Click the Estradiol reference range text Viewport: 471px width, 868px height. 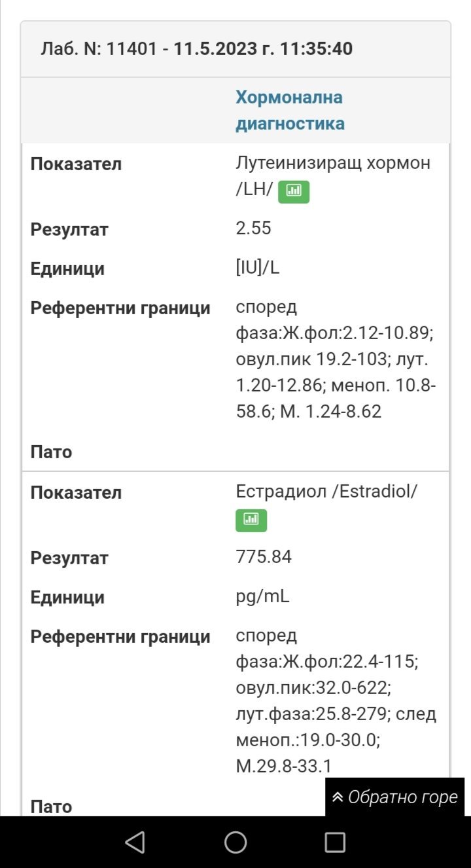[335, 701]
